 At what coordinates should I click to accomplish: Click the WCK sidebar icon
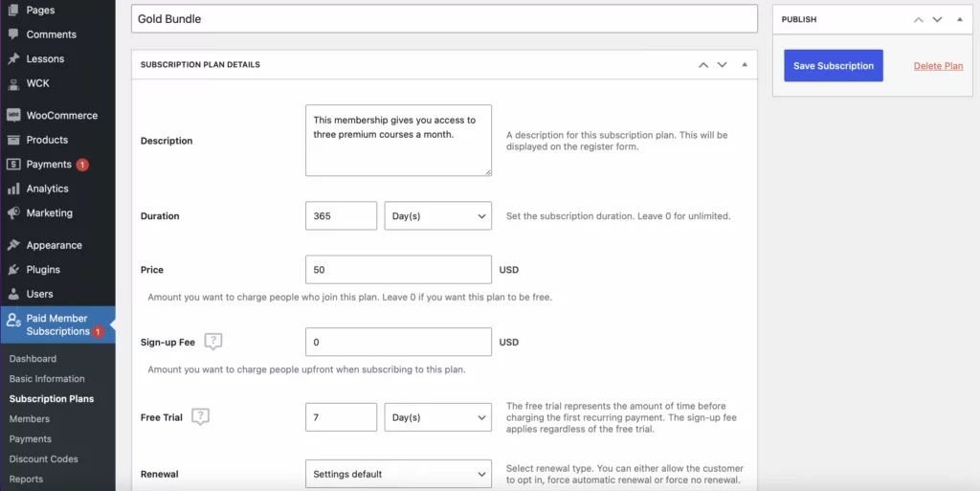click(x=13, y=83)
